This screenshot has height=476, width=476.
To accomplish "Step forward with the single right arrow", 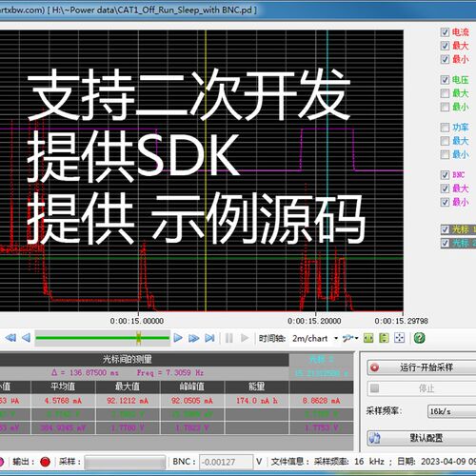I will point(178,338).
